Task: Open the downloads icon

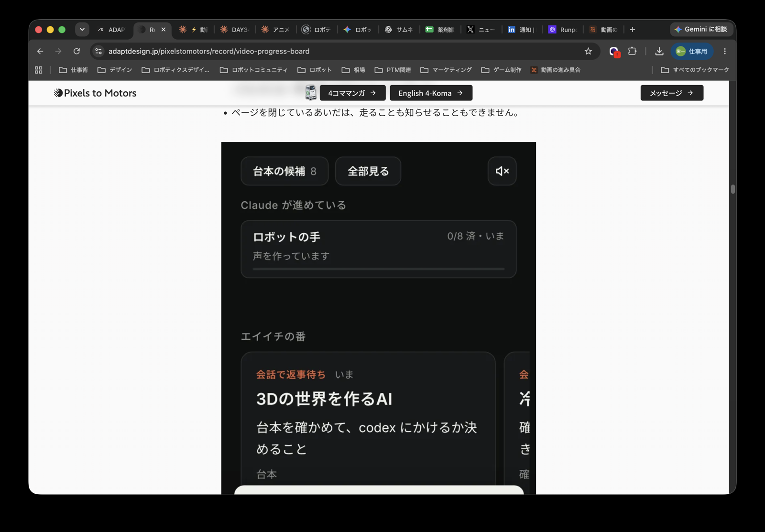Action: tap(659, 51)
